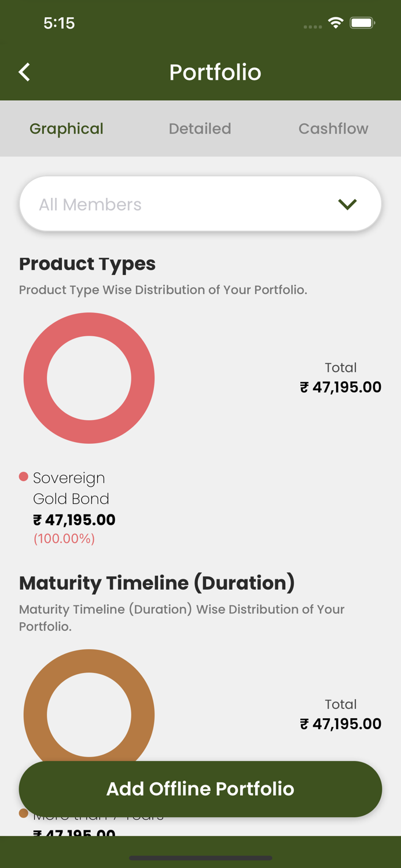This screenshot has width=401, height=868.
Task: Switch to the Detailed tab
Action: point(200,128)
